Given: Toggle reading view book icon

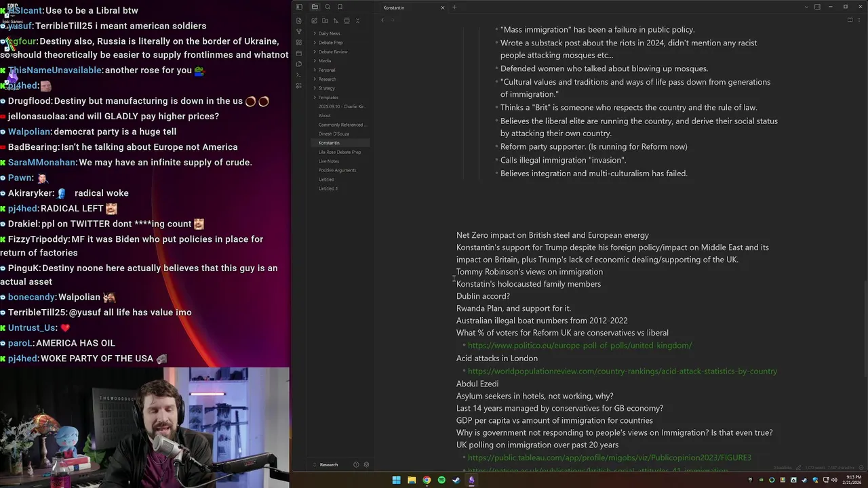Looking at the screenshot, I should click(x=850, y=20).
